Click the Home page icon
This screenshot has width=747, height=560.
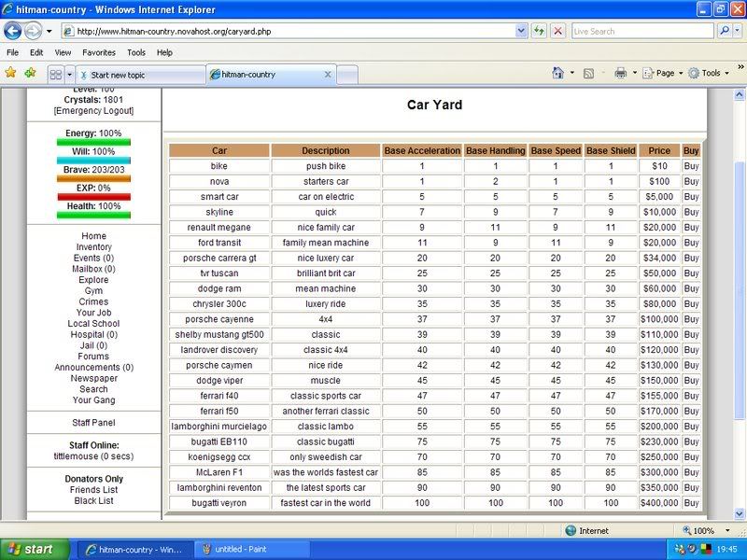(557, 73)
